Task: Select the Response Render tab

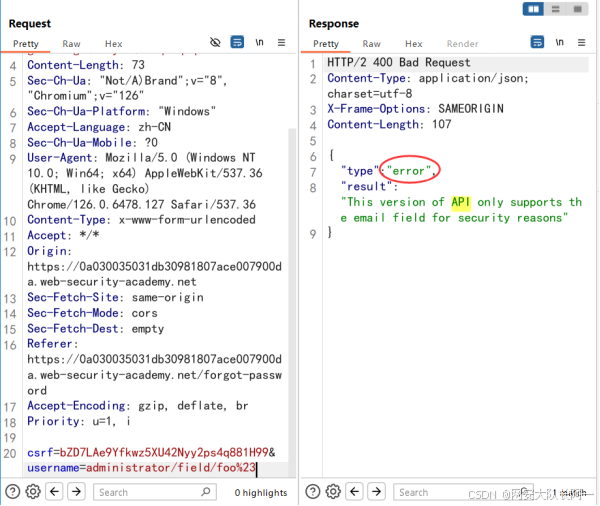Action: pyautogui.click(x=462, y=44)
